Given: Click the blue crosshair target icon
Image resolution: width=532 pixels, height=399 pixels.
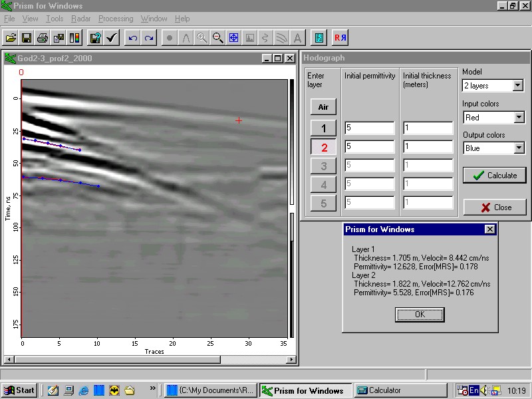Looking at the screenshot, I should [233, 38].
